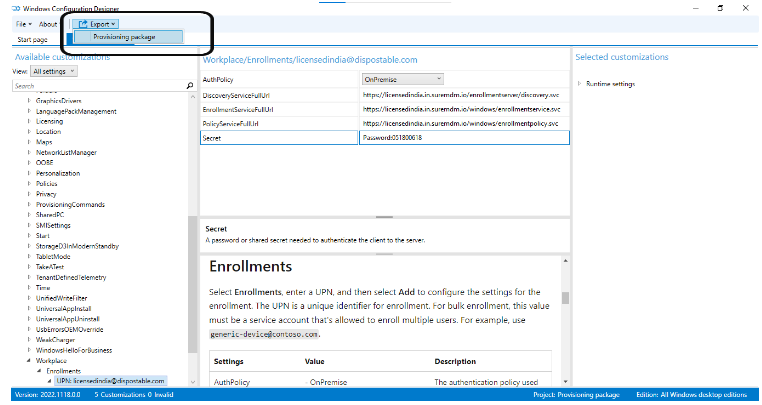The width and height of the screenshot is (762, 405).
Task: Switch to the Start page tab
Action: [x=32, y=39]
